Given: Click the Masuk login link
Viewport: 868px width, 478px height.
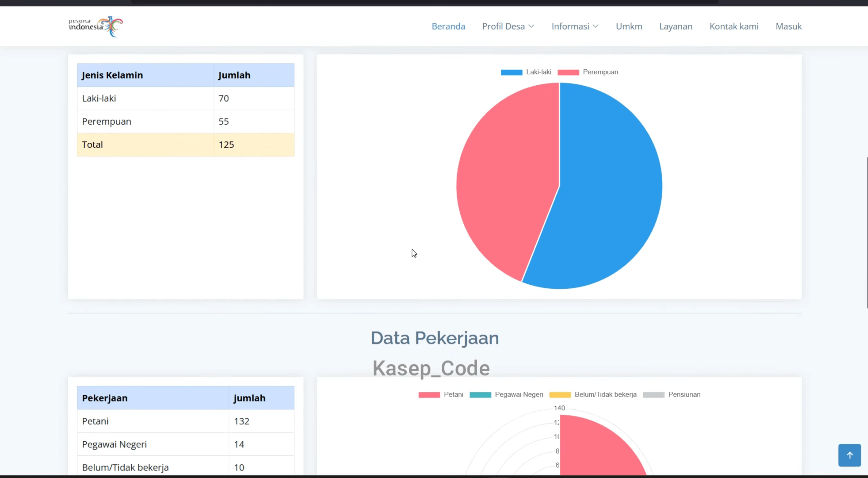Looking at the screenshot, I should point(789,26).
